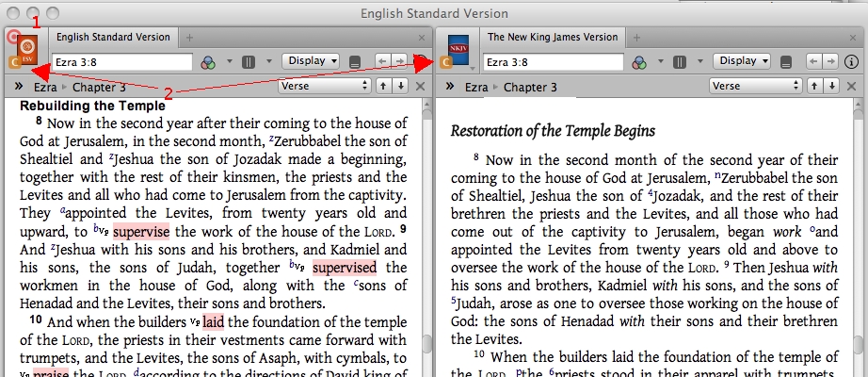Click the orange link set C badge on NKJV
Viewport: 868px width, 377px height.
click(445, 62)
